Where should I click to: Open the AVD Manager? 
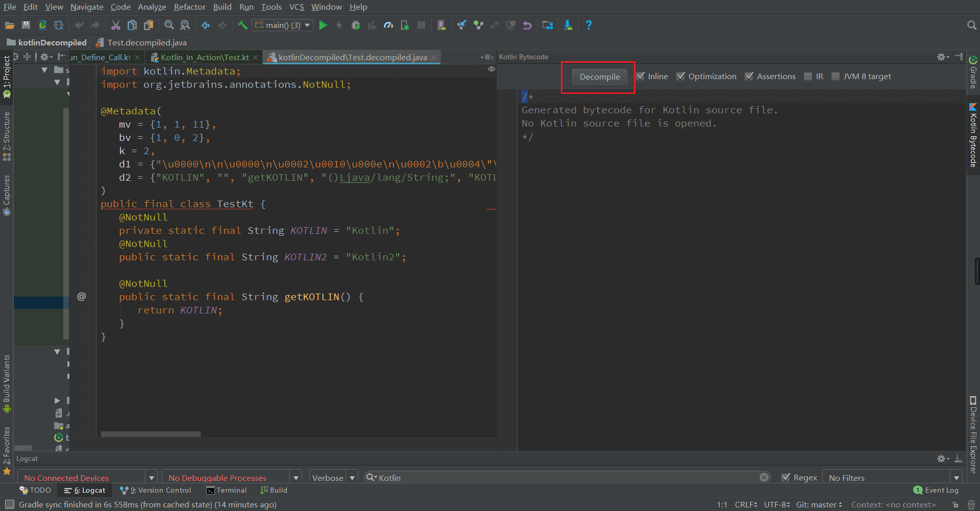(442, 25)
